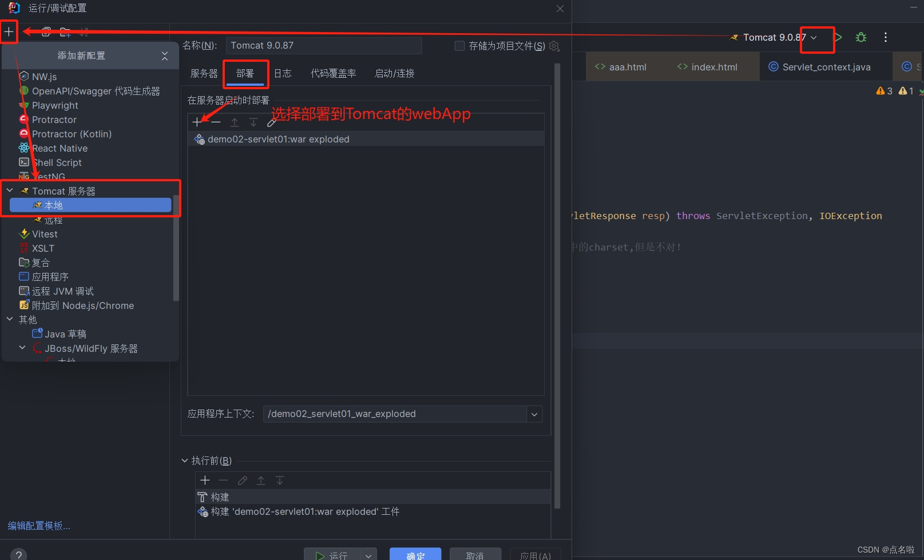Click the remove before-launch task minus icon
Image resolution: width=924 pixels, height=560 pixels.
pos(224,480)
